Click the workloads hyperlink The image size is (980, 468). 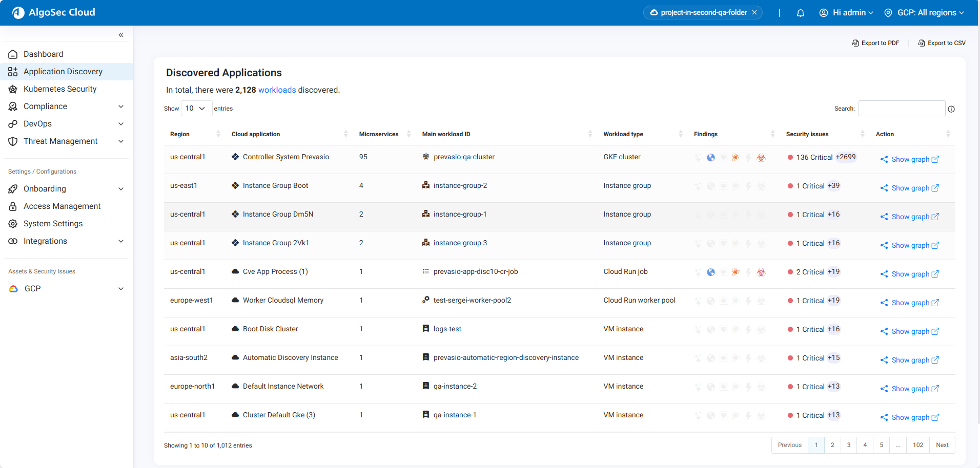tap(277, 90)
